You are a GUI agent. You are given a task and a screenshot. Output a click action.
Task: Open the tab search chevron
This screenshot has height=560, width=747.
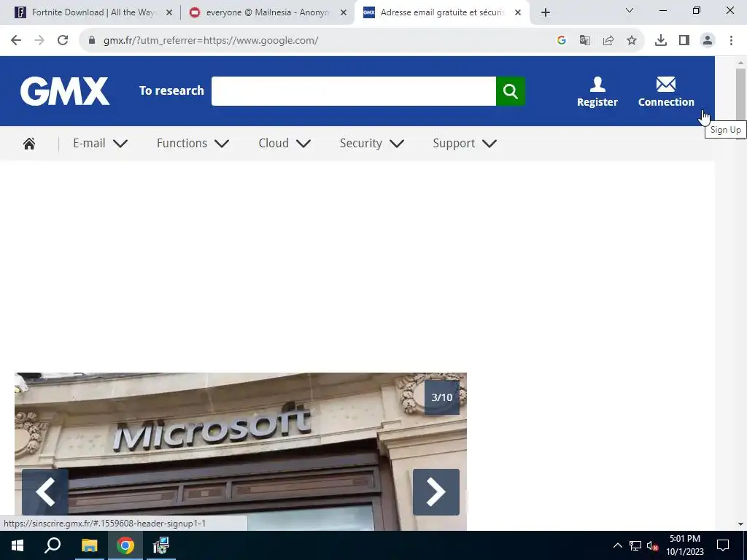pyautogui.click(x=630, y=10)
